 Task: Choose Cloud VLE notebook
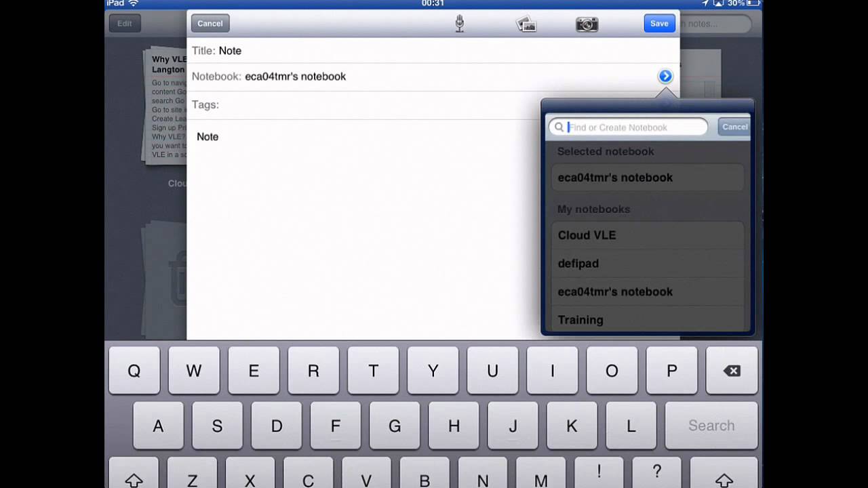(x=647, y=235)
